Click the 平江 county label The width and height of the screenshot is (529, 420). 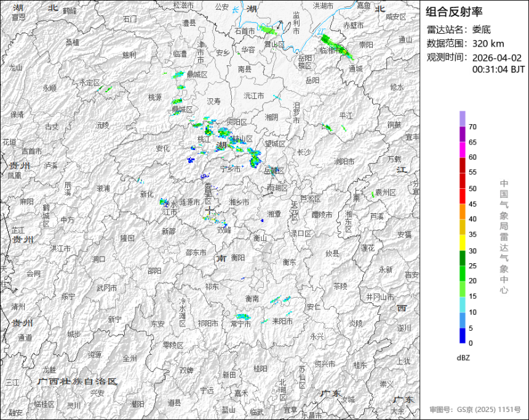pos(346,116)
